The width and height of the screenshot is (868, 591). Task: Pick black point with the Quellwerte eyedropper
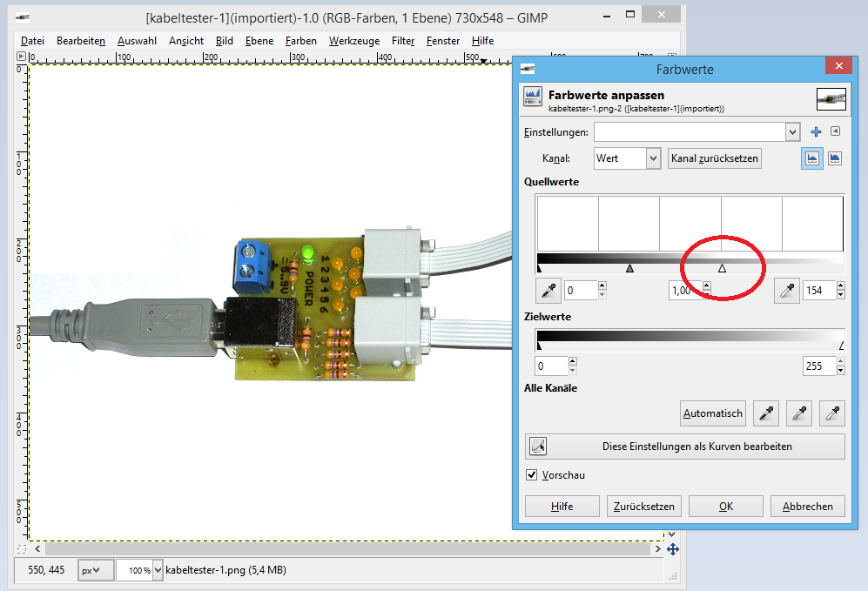(548, 291)
